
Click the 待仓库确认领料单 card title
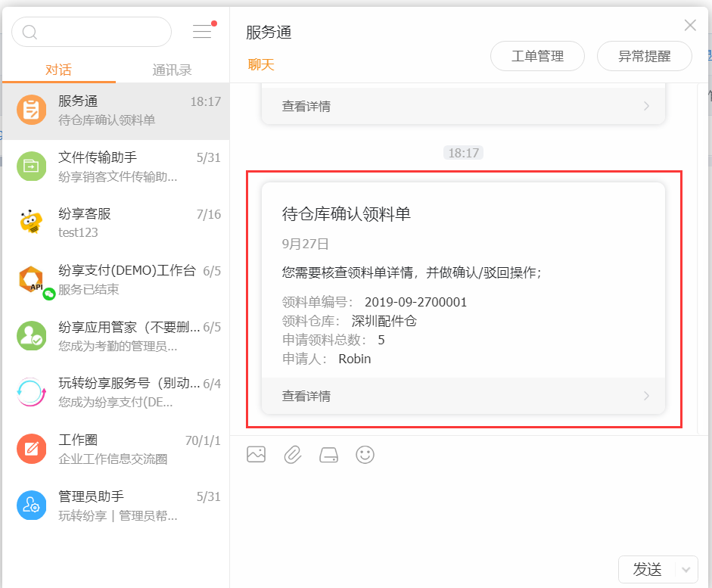tap(346, 213)
